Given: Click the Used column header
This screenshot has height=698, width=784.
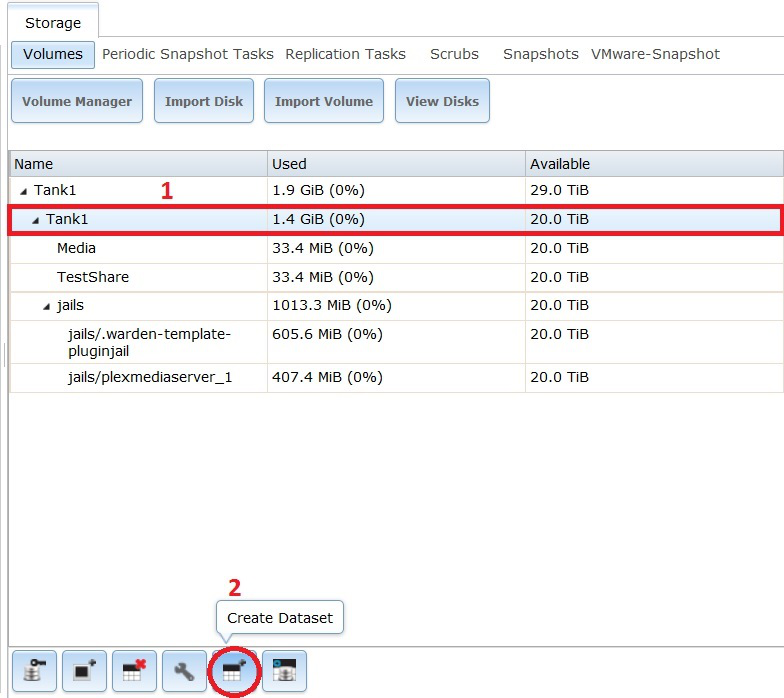Looking at the screenshot, I should click(290, 164).
